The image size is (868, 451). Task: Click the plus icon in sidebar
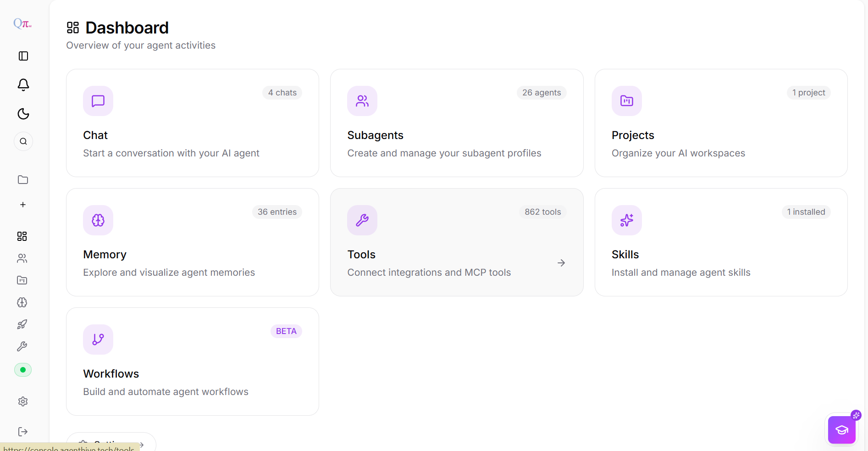pos(23,205)
